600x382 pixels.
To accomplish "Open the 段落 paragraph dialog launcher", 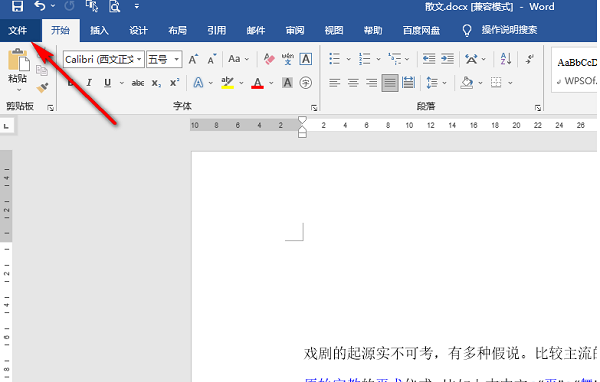I will 538,108.
